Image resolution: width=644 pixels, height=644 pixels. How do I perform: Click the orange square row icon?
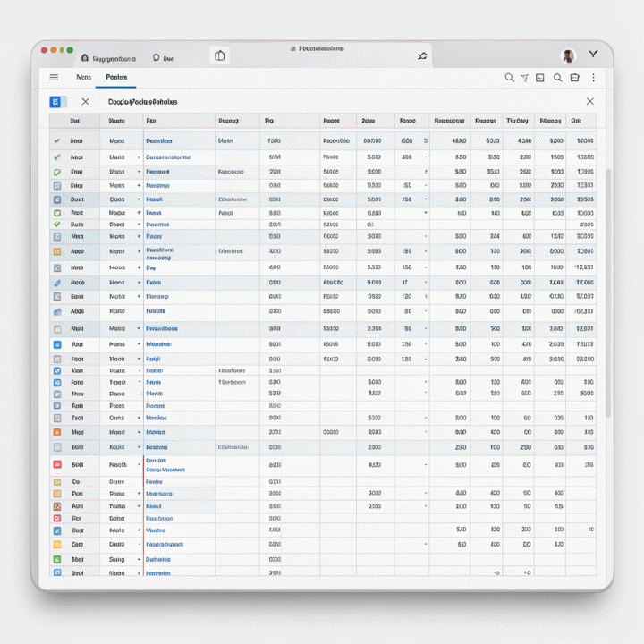click(x=57, y=432)
